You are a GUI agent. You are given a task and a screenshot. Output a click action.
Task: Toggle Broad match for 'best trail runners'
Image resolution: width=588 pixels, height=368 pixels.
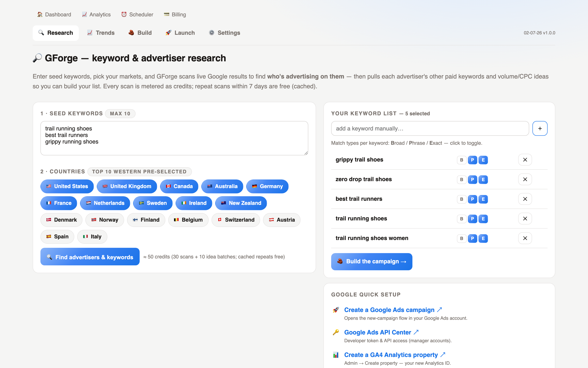pos(461,199)
